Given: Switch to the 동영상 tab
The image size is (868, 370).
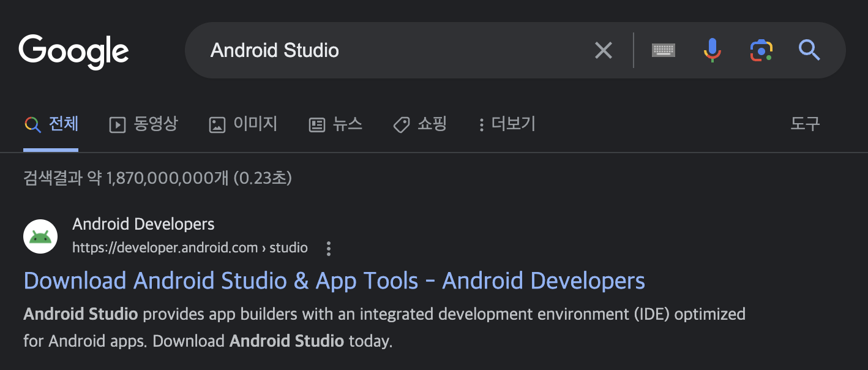Looking at the screenshot, I should [x=143, y=124].
